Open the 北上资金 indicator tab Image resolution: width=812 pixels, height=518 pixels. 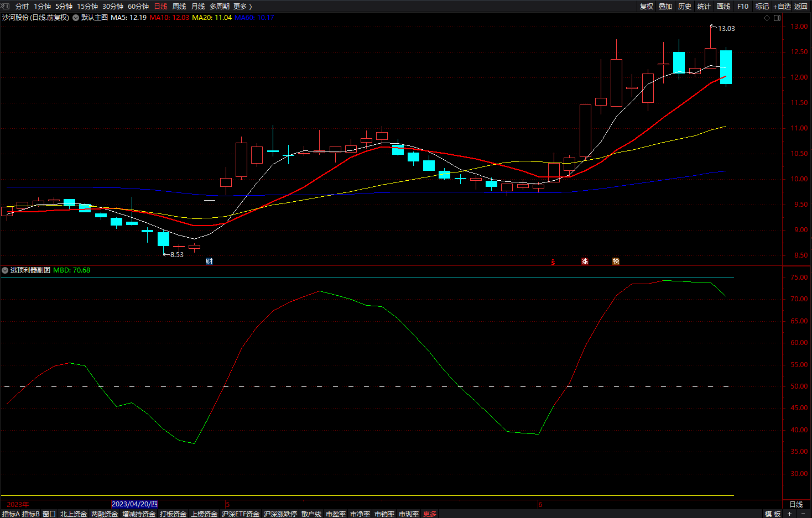point(74,514)
